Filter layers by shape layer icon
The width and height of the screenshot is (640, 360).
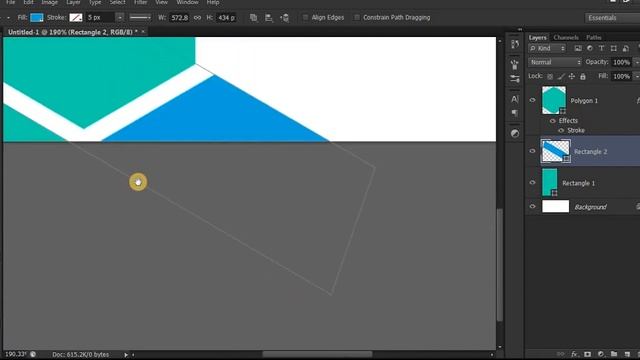[x=613, y=48]
